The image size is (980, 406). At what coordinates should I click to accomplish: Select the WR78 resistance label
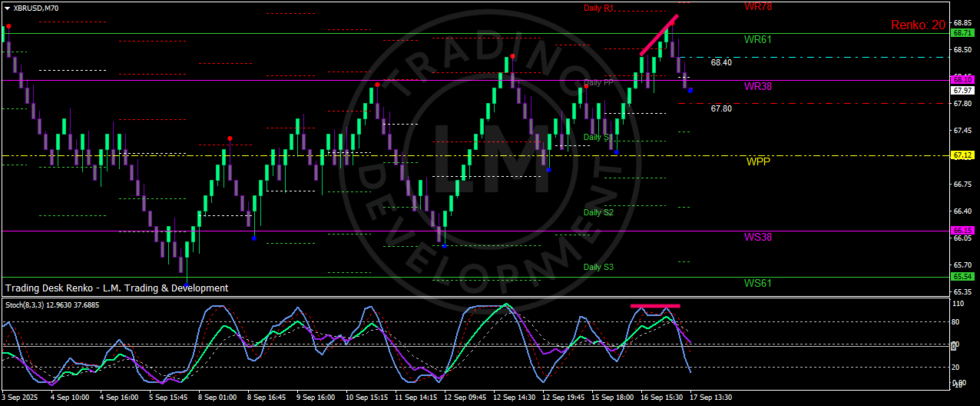[x=757, y=7]
